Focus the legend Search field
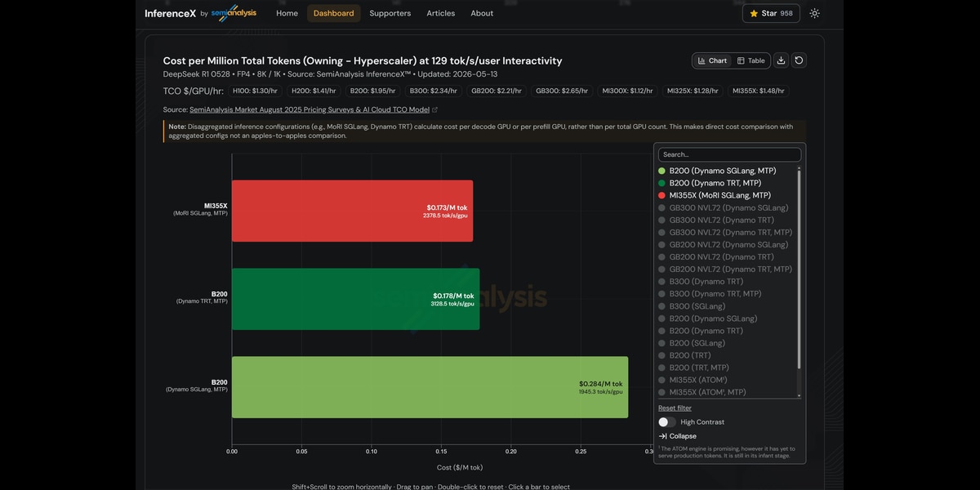The width and height of the screenshot is (980, 490). coord(729,154)
